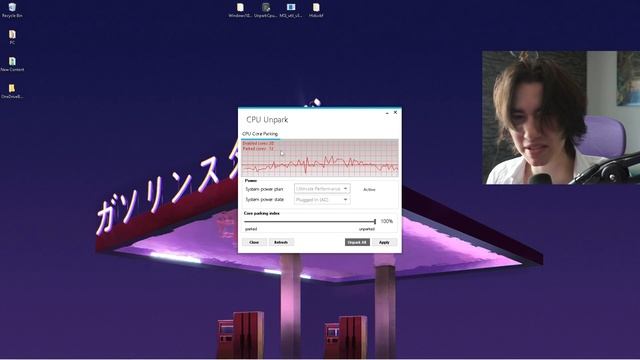
Task: Close CPU Unpark with the X icon
Action: click(x=395, y=112)
